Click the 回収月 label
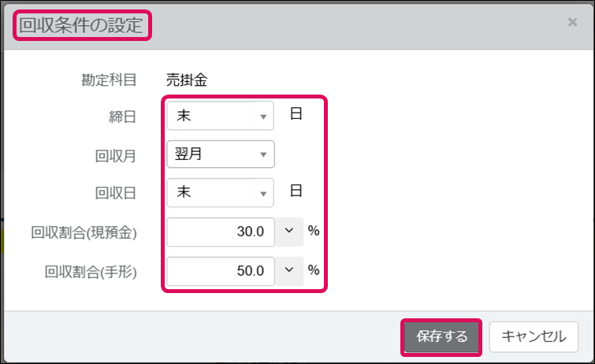Image resolution: width=595 pixels, height=364 pixels. (115, 156)
